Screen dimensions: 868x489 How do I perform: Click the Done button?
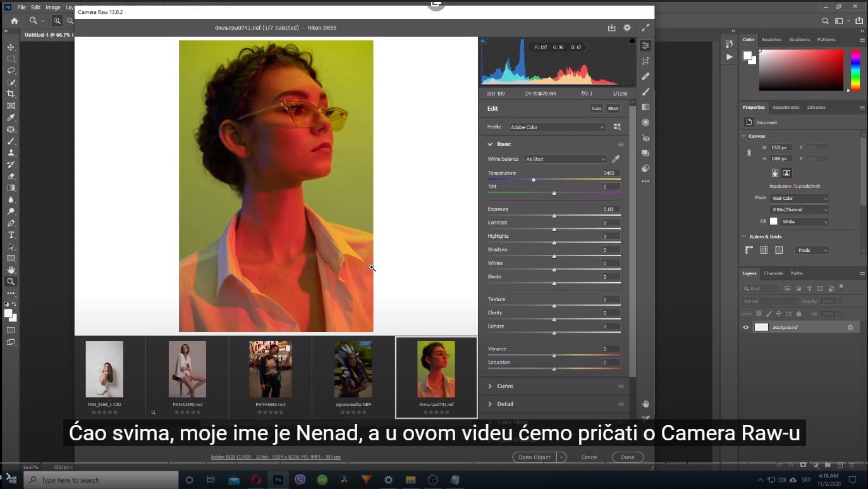[x=627, y=457]
